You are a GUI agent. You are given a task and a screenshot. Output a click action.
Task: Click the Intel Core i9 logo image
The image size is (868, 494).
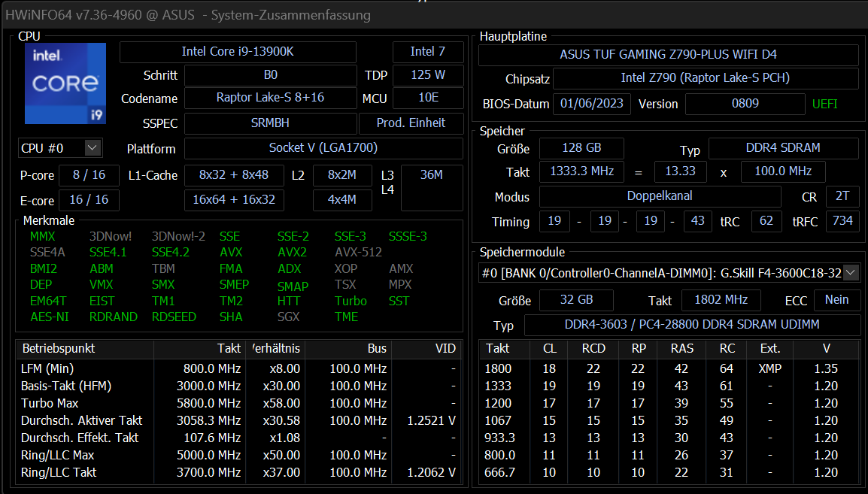65,83
